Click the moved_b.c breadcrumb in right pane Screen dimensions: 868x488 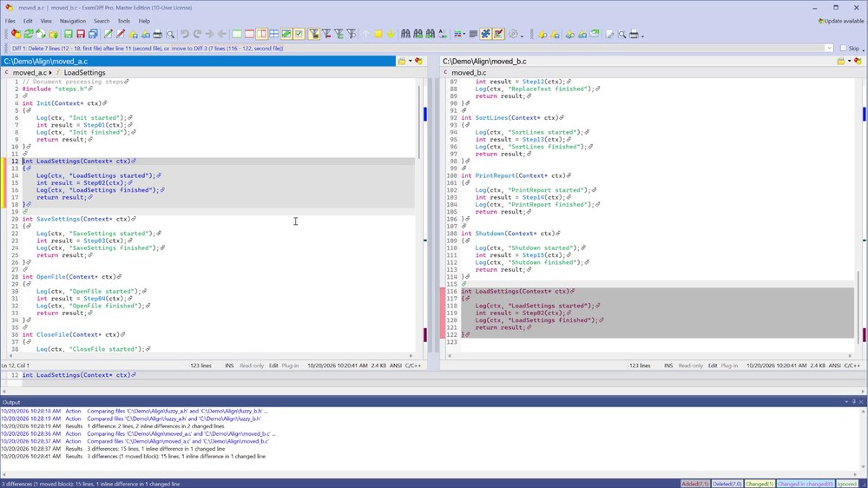click(x=469, y=73)
